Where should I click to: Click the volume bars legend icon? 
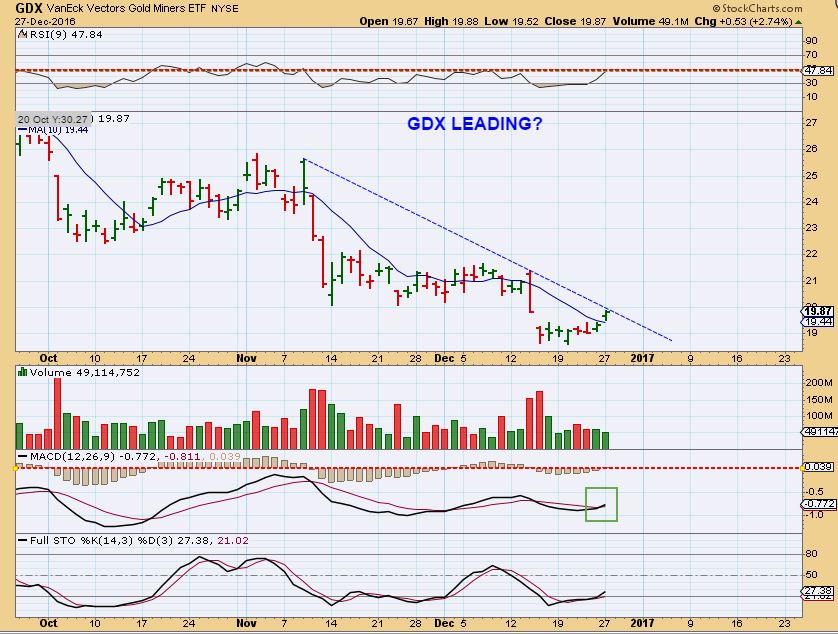(x=22, y=372)
